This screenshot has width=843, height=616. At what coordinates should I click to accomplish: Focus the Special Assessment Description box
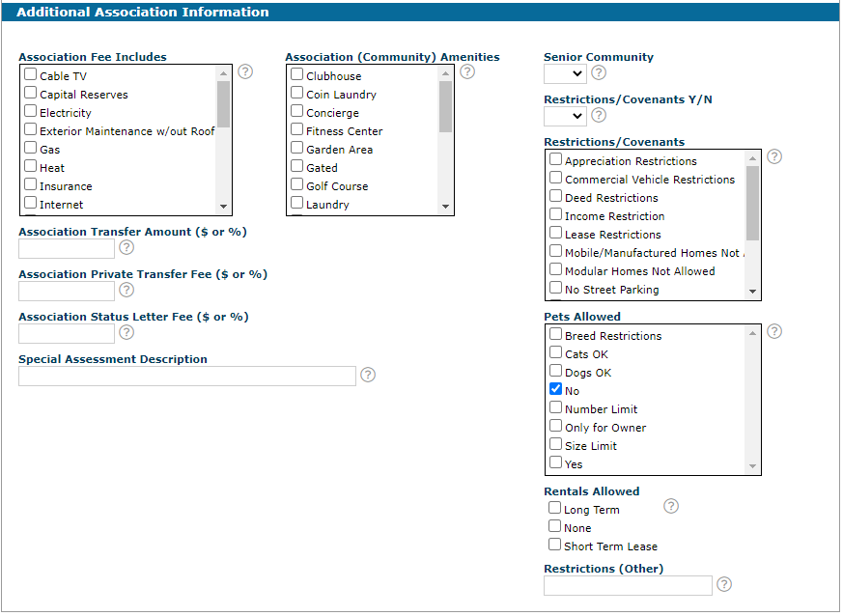(x=187, y=376)
